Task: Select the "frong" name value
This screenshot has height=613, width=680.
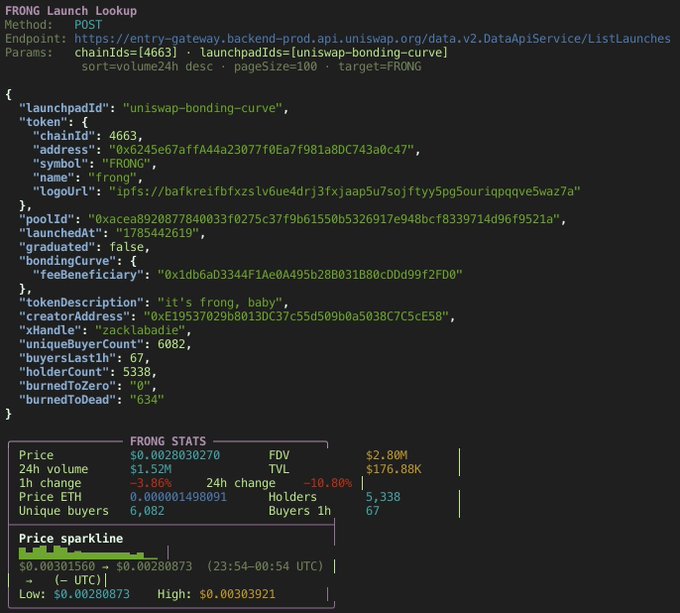Action: (112, 177)
